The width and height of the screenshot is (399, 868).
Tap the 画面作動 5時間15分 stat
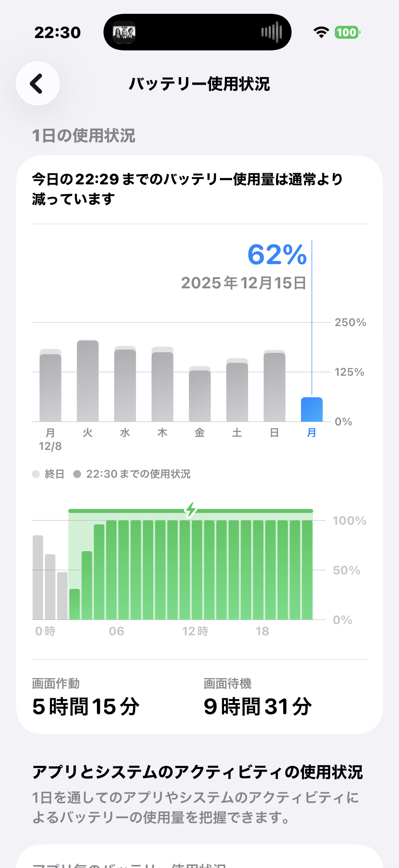coord(86,698)
